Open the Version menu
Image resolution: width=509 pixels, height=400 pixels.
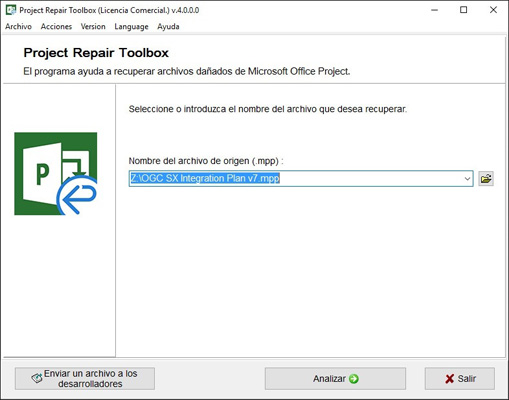coord(93,27)
